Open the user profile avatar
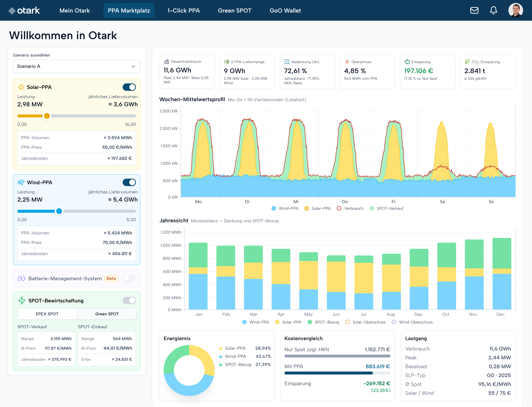This screenshot has height=407, width=532. [516, 10]
